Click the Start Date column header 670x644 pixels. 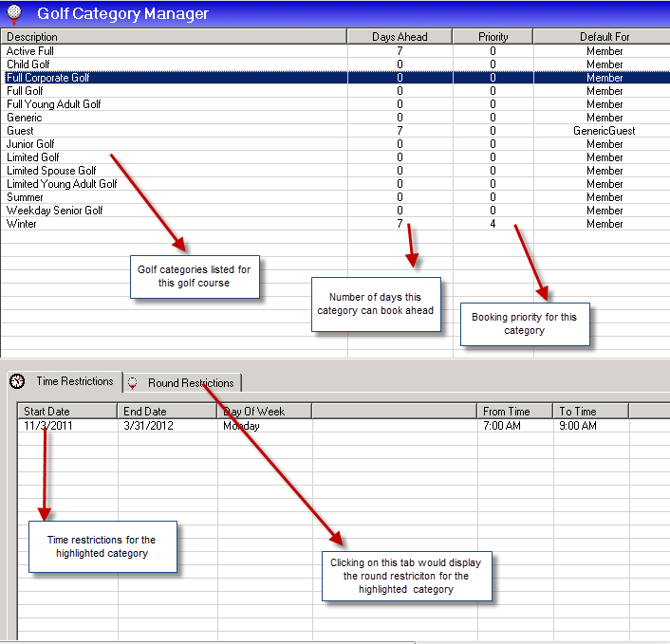[67, 412]
